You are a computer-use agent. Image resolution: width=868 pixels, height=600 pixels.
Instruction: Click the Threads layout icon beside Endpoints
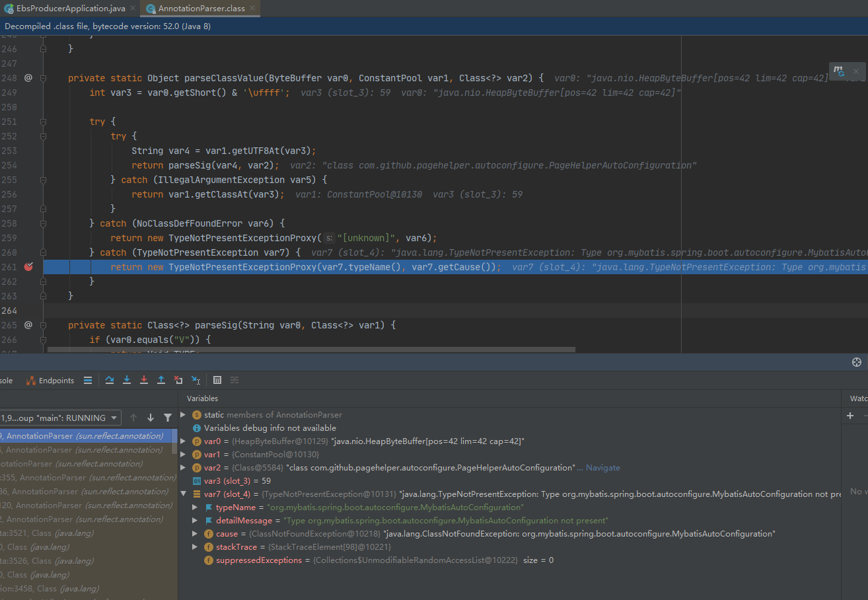click(x=88, y=380)
